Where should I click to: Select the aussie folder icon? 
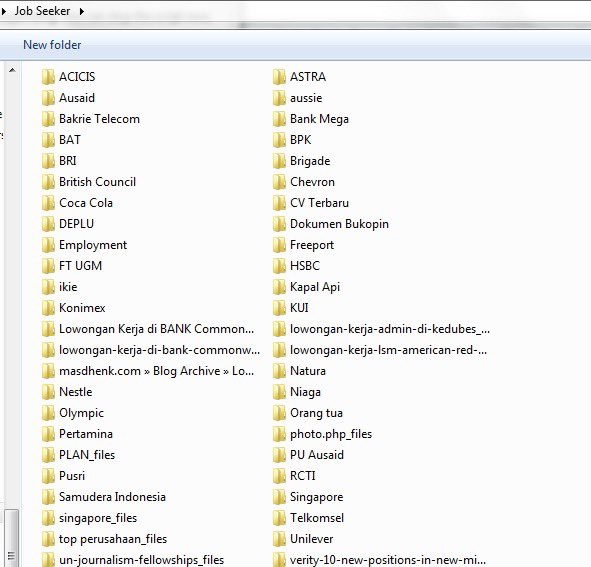[279, 98]
